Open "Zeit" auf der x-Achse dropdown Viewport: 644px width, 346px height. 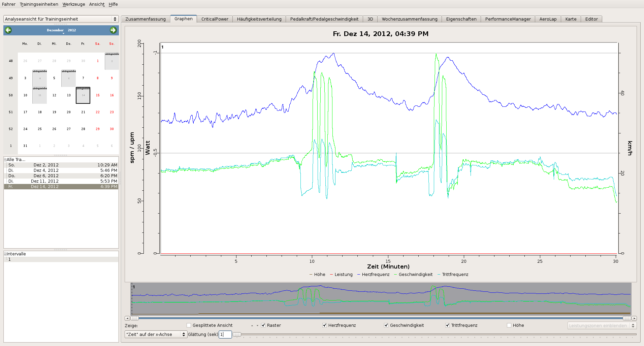click(156, 335)
